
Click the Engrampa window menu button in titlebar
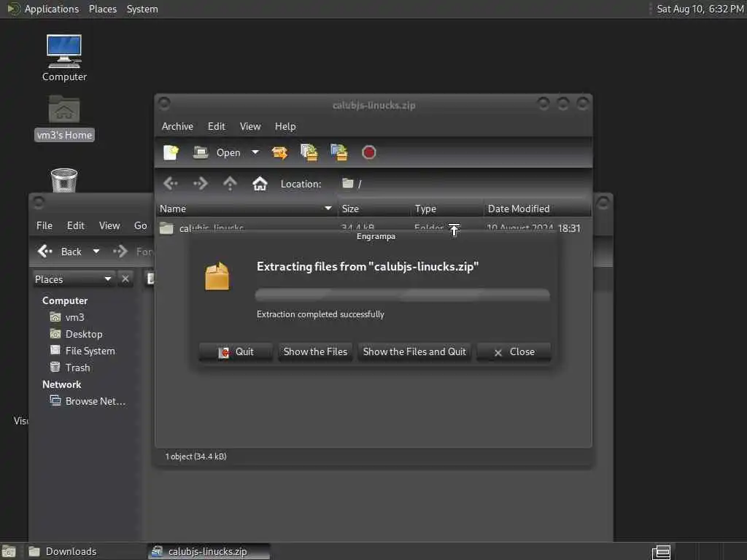click(x=164, y=103)
